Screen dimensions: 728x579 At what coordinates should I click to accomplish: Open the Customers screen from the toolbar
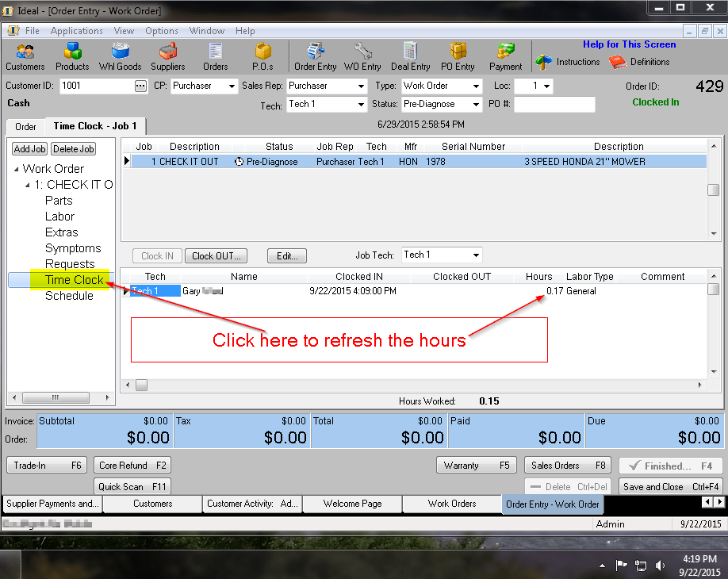(x=25, y=56)
